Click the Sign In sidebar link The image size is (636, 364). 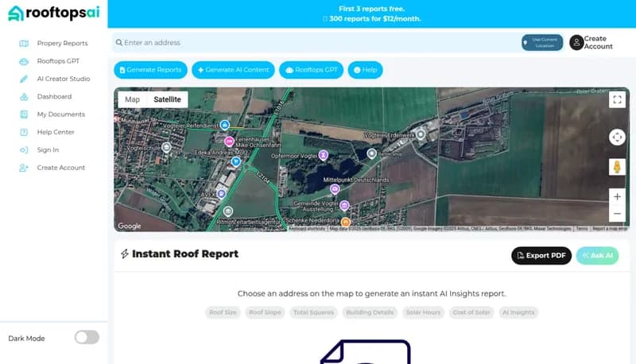[x=48, y=149]
